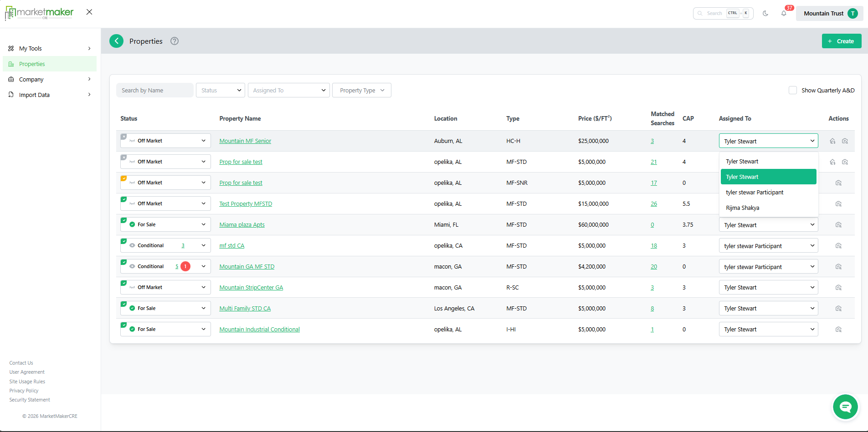Toggle dark mode moon icon
868x432 pixels.
[765, 14]
